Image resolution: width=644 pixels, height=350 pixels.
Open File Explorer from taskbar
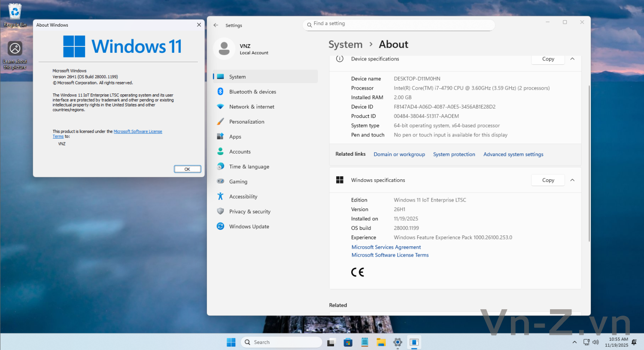tap(381, 342)
